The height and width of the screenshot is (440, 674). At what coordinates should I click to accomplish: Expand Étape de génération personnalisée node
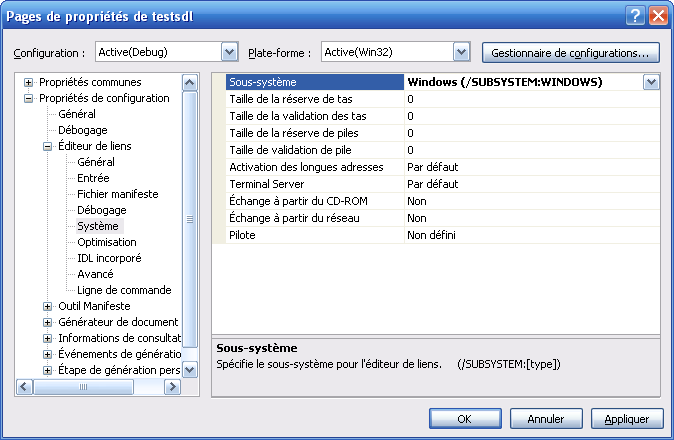tap(48, 370)
